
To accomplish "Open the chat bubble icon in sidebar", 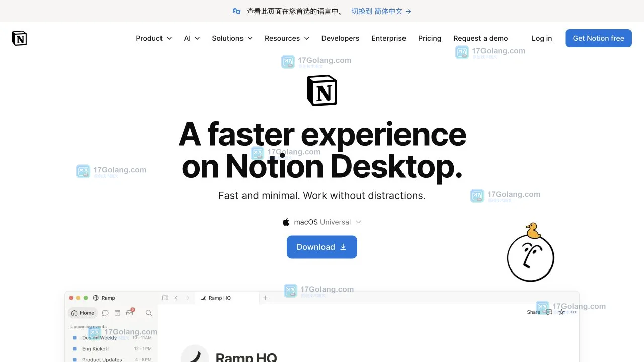I will (x=105, y=313).
